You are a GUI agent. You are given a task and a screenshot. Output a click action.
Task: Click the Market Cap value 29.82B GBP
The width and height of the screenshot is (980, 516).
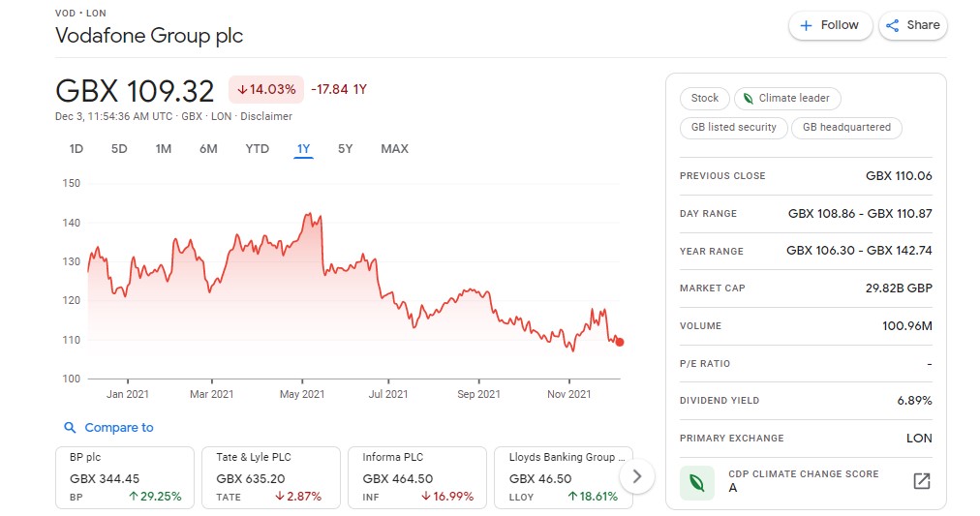pos(899,288)
